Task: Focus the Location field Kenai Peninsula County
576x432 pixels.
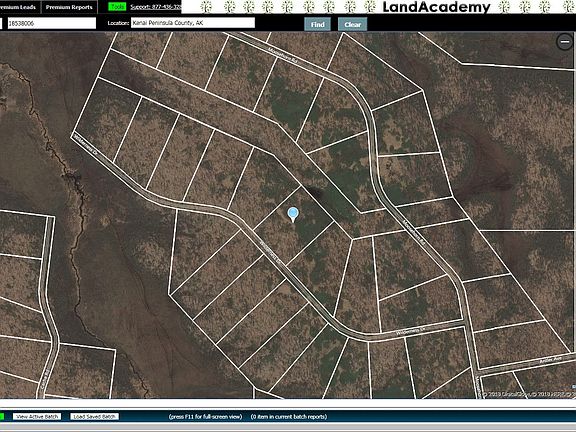Action: point(193,23)
